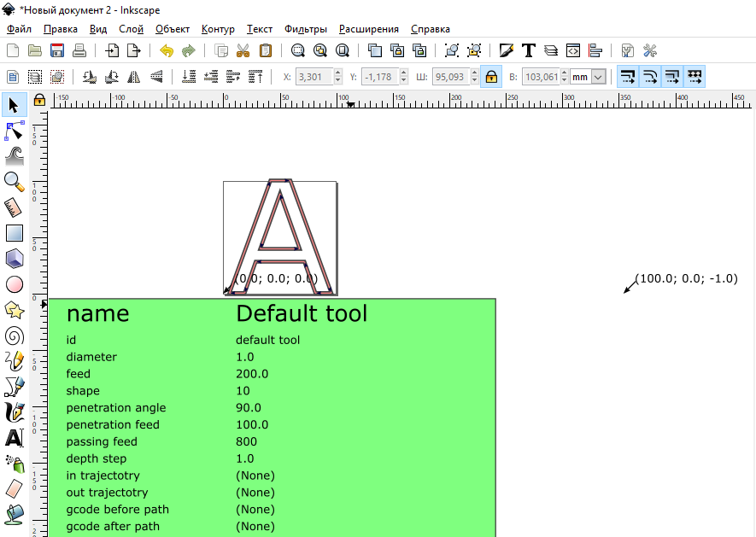Select the Spiral tool

(14, 336)
